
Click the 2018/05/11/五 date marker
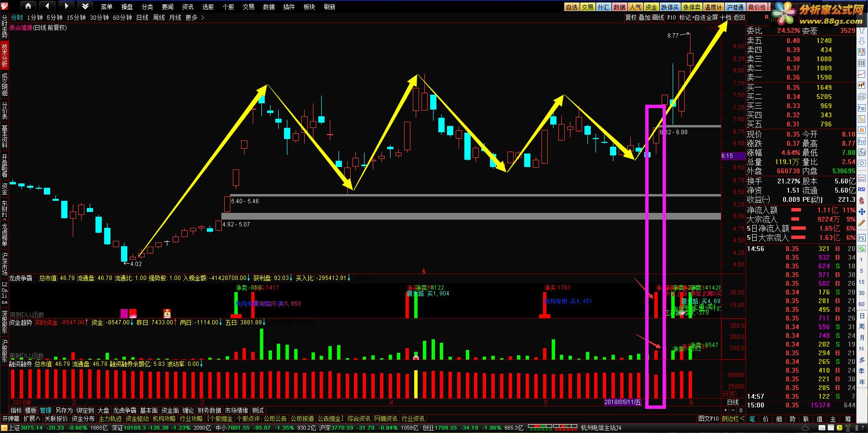(623, 402)
